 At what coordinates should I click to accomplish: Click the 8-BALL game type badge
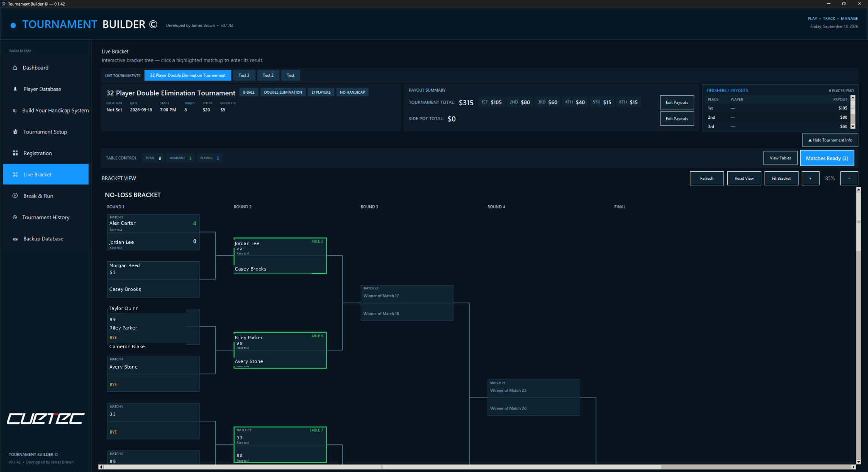[249, 92]
